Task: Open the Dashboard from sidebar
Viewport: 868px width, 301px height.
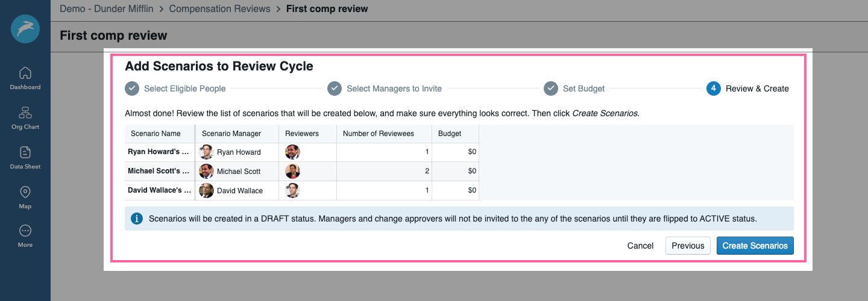Action: tap(25, 78)
